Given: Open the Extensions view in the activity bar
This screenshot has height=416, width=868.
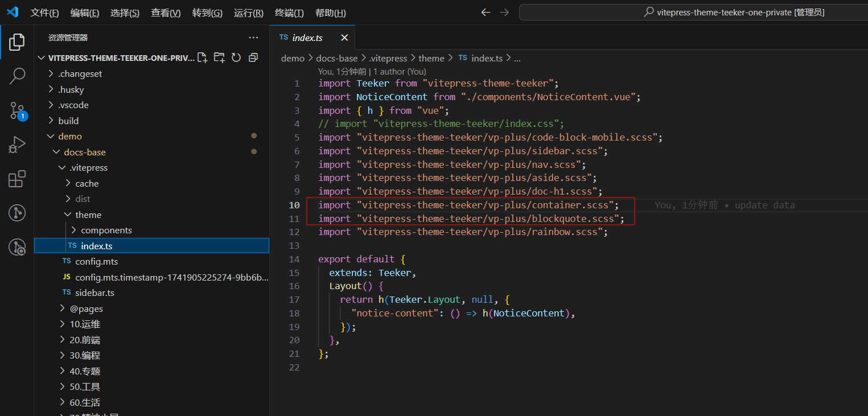Looking at the screenshot, I should (17, 179).
